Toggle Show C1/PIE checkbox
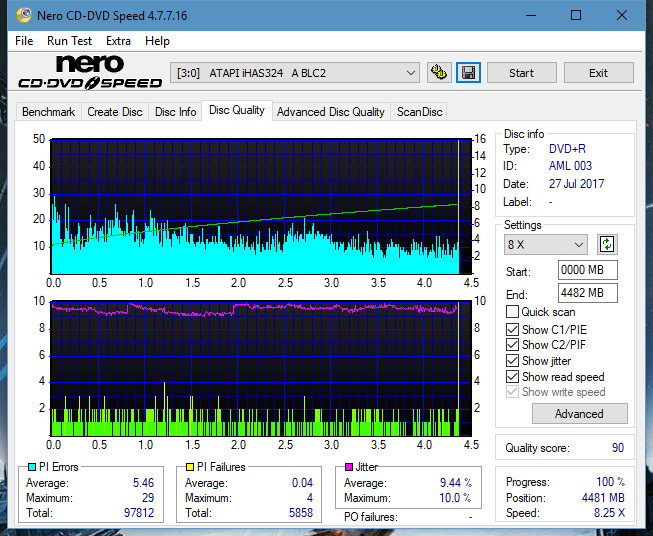Screen dimensions: 653x536 (512, 329)
